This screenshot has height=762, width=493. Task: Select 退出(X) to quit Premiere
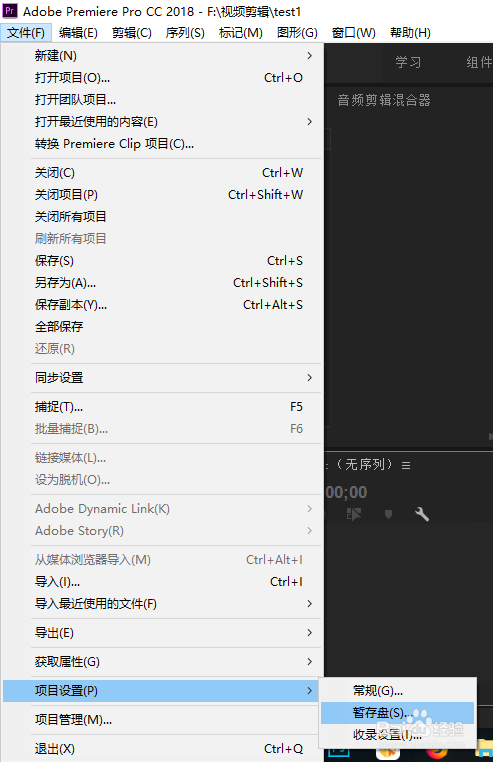(x=163, y=749)
